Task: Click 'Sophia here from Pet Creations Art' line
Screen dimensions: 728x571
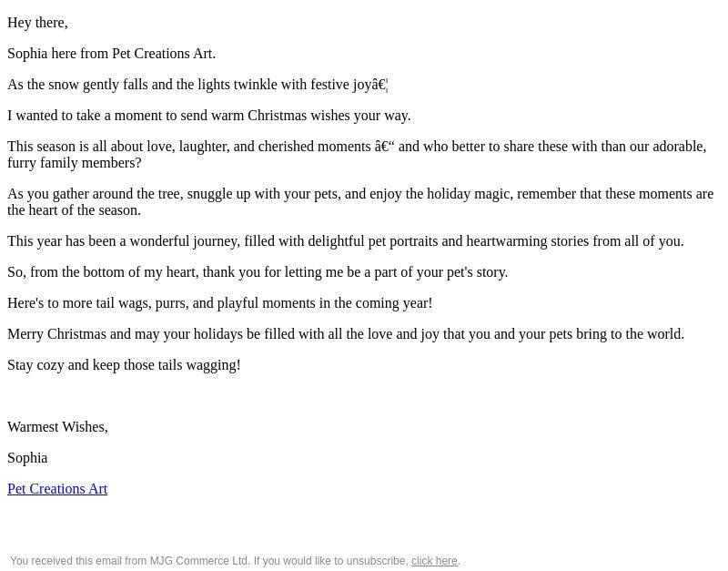Action: [111, 54]
